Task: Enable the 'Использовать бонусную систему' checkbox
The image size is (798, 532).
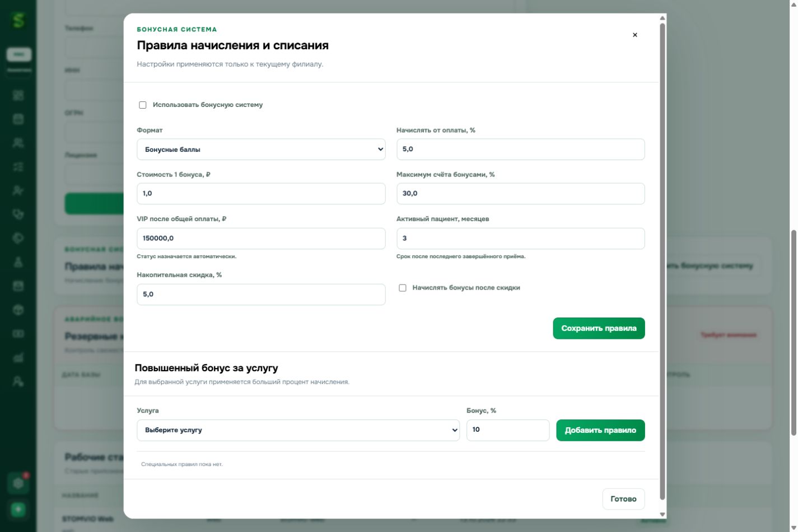Action: click(143, 105)
